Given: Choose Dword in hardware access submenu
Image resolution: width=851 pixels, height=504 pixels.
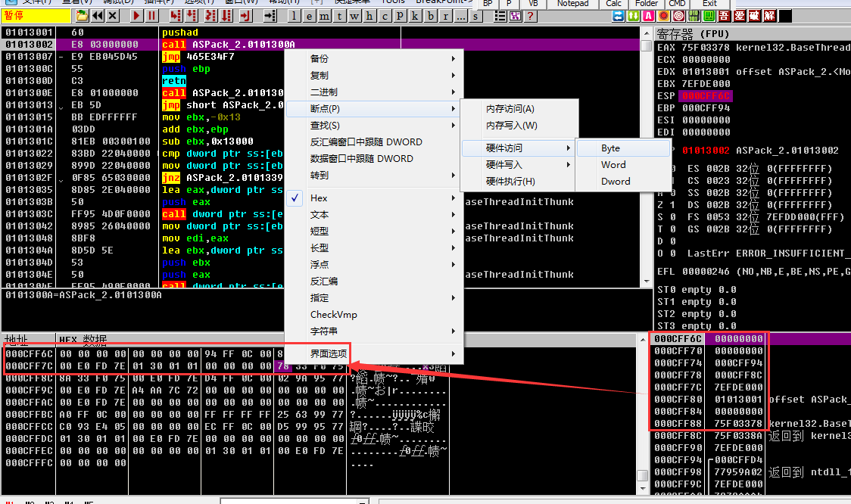Looking at the screenshot, I should 615,182.
